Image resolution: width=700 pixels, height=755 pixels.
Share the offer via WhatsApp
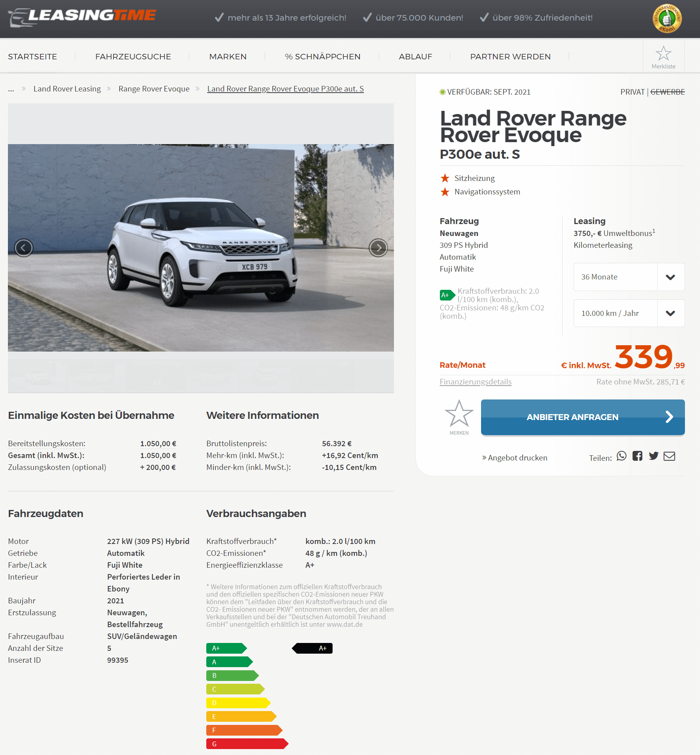[x=622, y=456]
